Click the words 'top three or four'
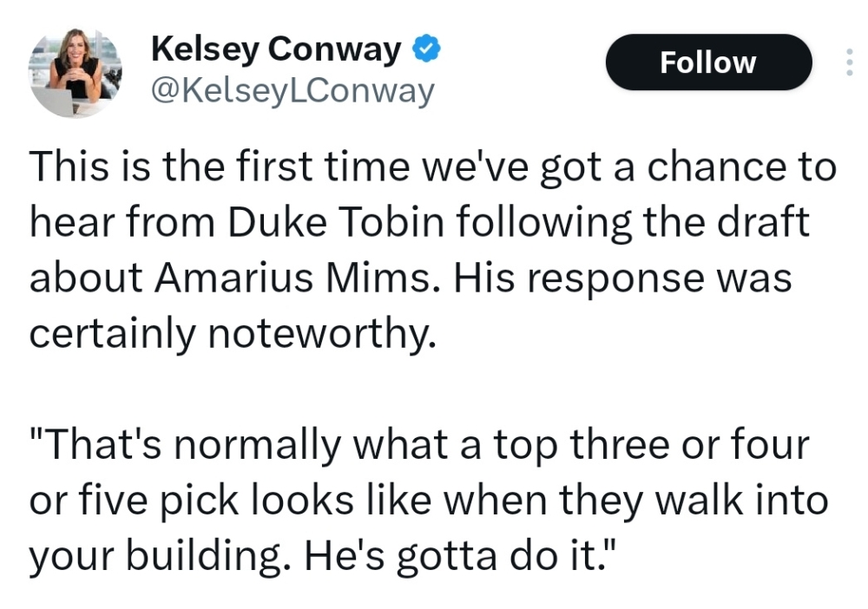 coord(651,446)
